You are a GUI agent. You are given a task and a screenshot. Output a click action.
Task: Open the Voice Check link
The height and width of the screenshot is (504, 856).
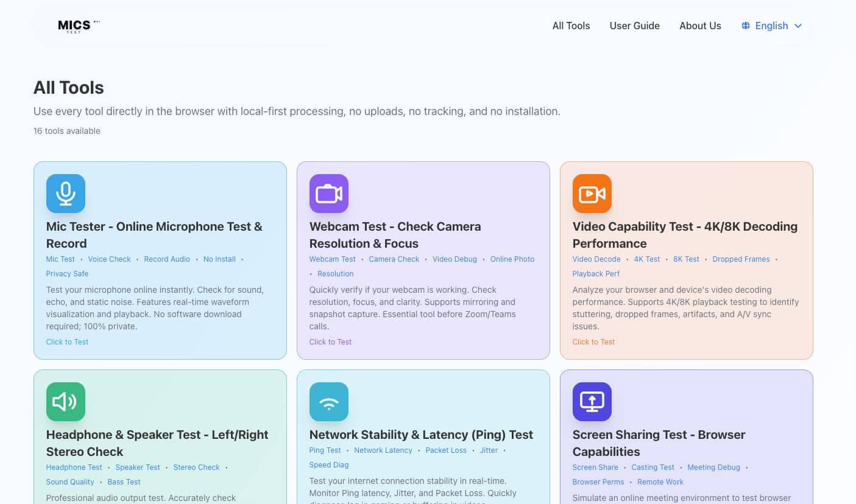pyautogui.click(x=109, y=259)
